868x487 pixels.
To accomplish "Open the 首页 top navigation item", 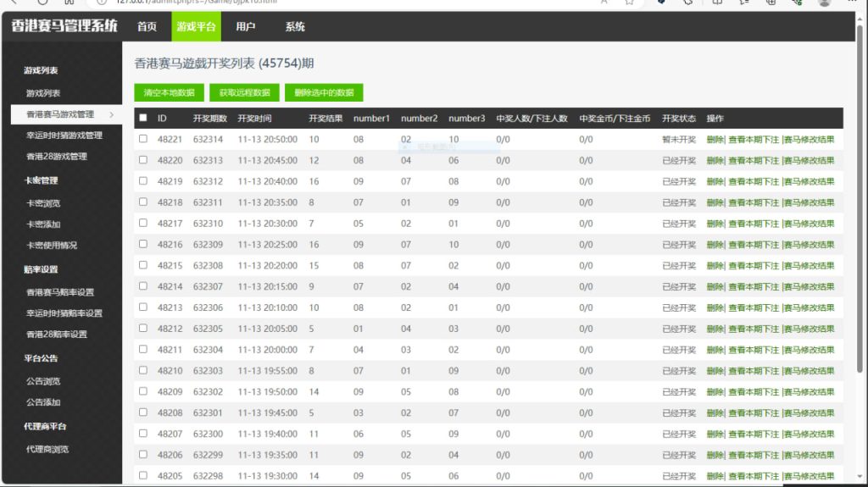I will click(147, 26).
